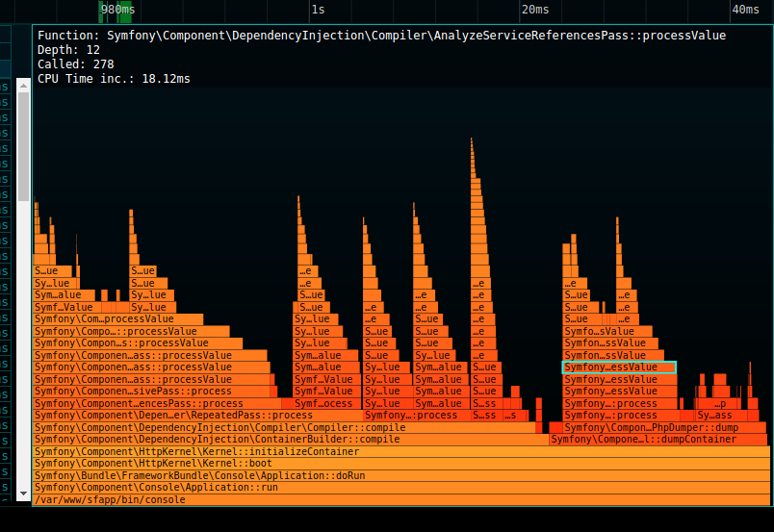Click the Component\Console\Application::run frame
The width and height of the screenshot is (774, 532).
[x=400, y=488]
